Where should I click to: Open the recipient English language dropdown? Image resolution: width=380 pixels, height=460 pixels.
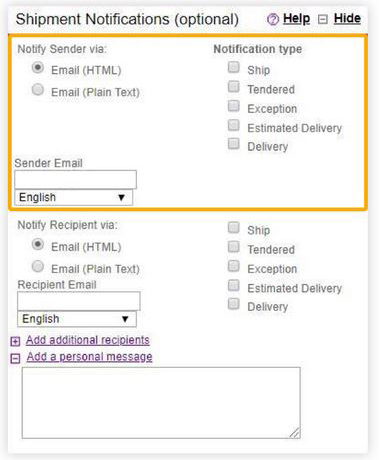point(77,319)
